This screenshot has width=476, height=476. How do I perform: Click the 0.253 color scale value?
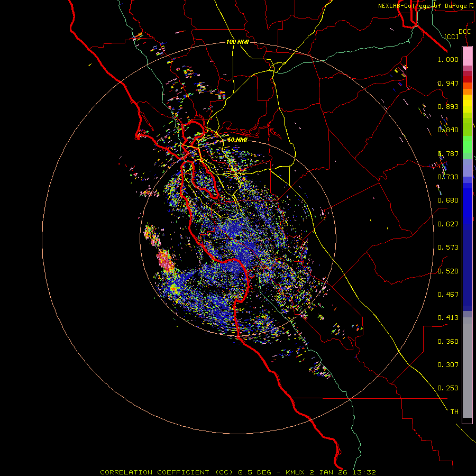(x=448, y=388)
